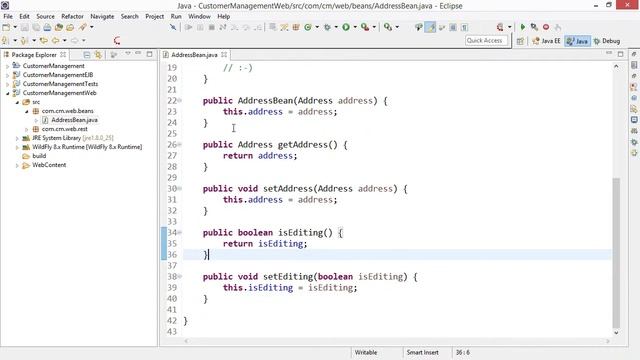Click the Skip All Breakpoints icon
Screen dimensions: 640x360
(173, 27)
